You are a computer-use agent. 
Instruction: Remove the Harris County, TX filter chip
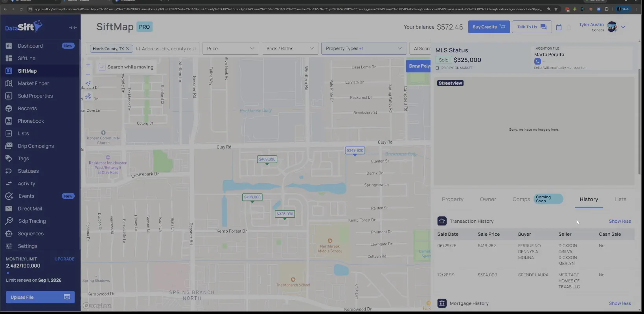[127, 49]
